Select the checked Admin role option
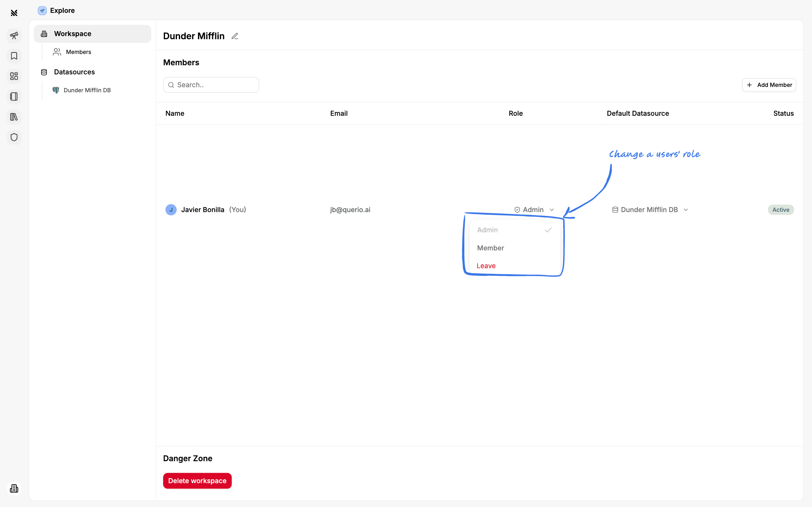812x507 pixels. 514,230
